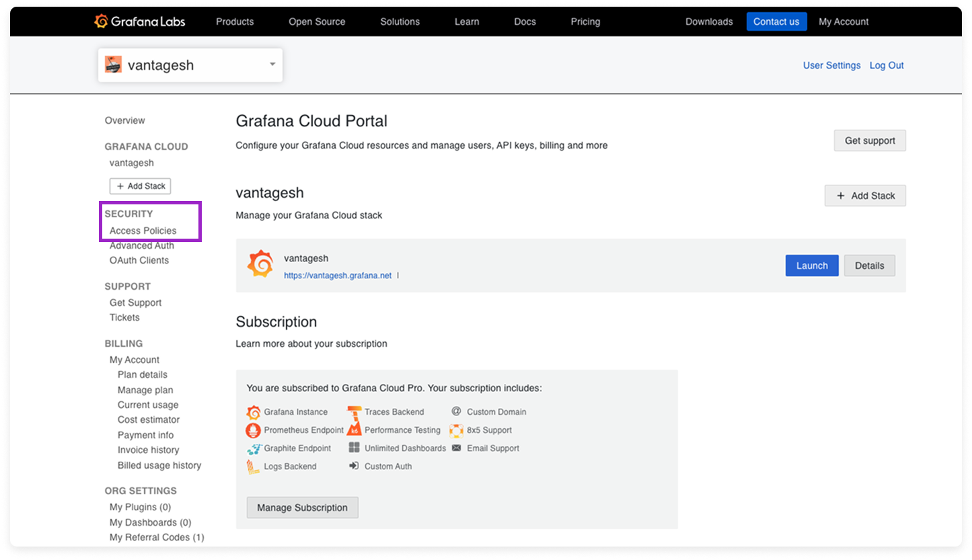The width and height of the screenshot is (972, 560).
Task: Open the Learn menu
Action: coord(467,22)
